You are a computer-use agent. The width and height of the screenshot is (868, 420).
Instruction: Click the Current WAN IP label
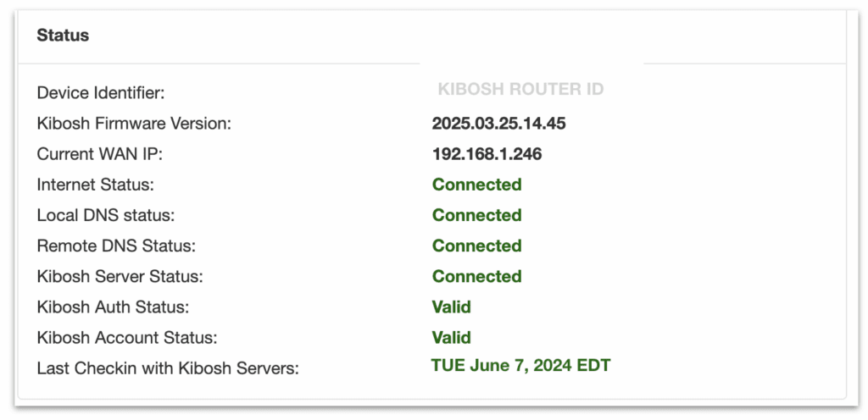(100, 154)
